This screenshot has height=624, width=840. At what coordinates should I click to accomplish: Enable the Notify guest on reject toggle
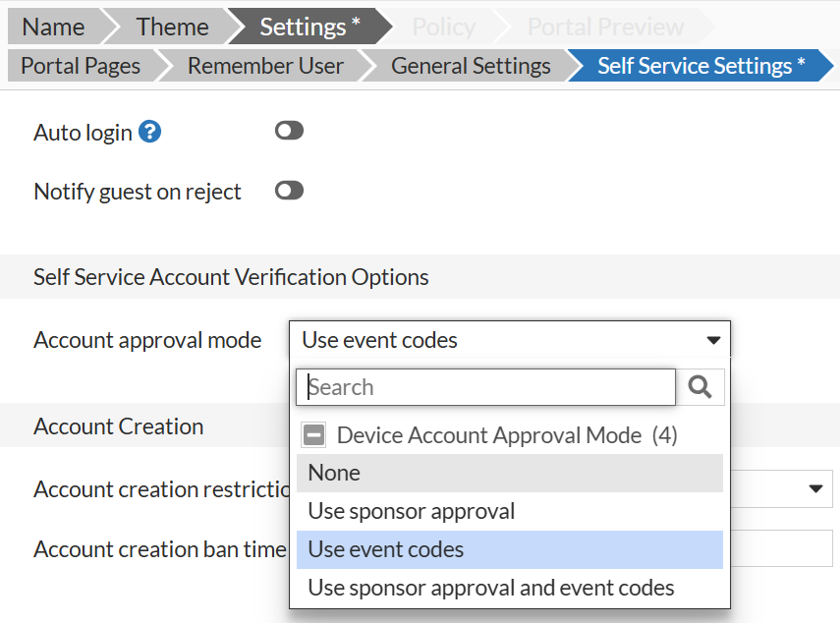[288, 190]
